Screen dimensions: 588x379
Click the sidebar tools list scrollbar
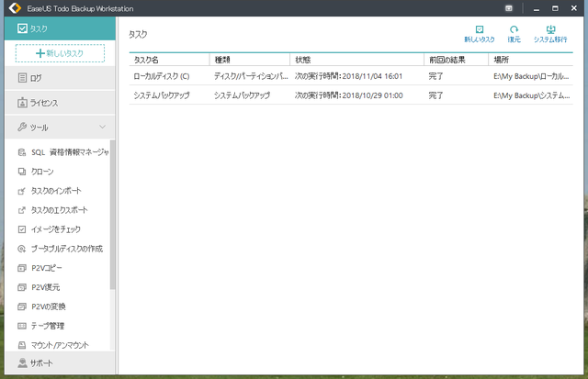pyautogui.click(x=112, y=214)
